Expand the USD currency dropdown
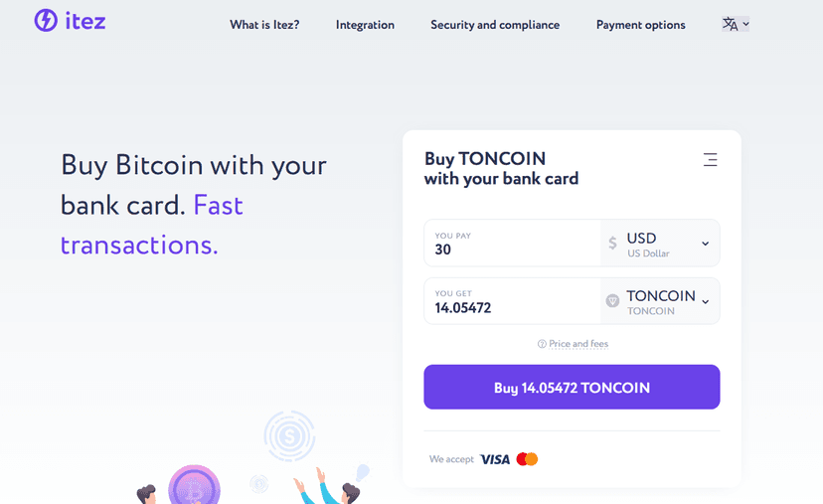This screenshot has height=504, width=823. pos(705,244)
